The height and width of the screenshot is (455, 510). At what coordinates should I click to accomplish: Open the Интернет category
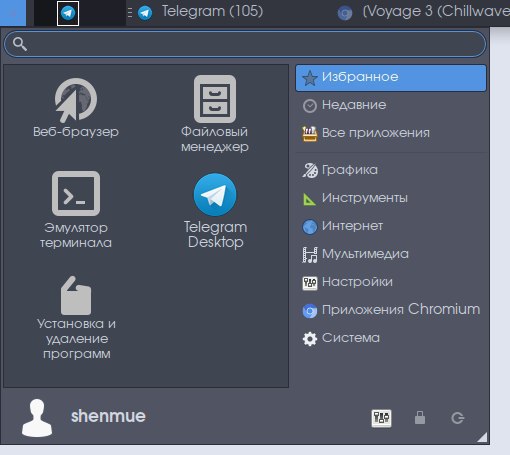(391, 226)
